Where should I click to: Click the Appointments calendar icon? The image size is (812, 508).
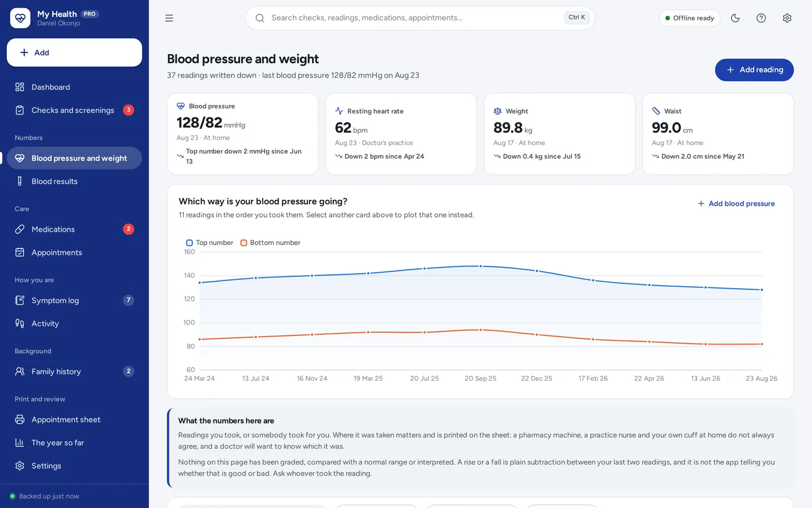(x=20, y=253)
